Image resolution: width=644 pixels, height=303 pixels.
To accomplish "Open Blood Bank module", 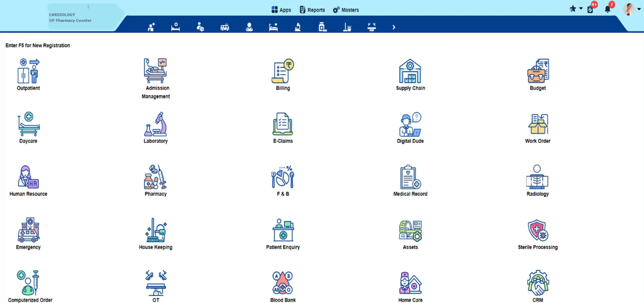I will [283, 286].
